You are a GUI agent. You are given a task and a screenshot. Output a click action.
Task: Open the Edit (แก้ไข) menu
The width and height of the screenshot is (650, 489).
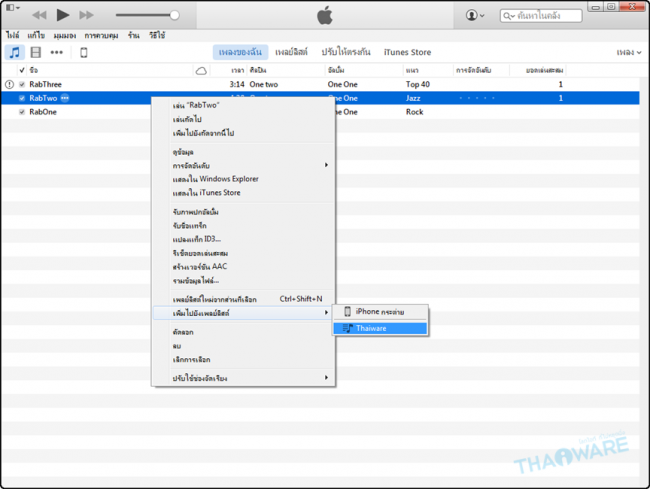point(36,36)
